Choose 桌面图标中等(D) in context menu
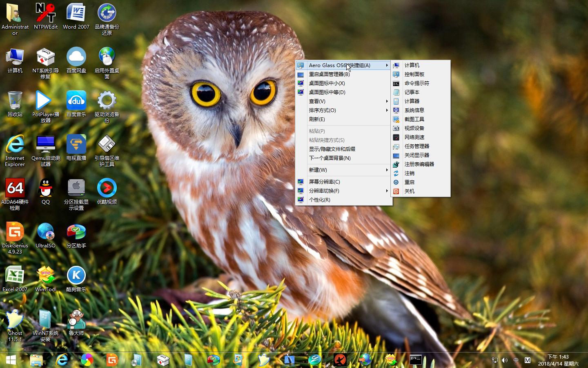The width and height of the screenshot is (588, 368). 343,92
